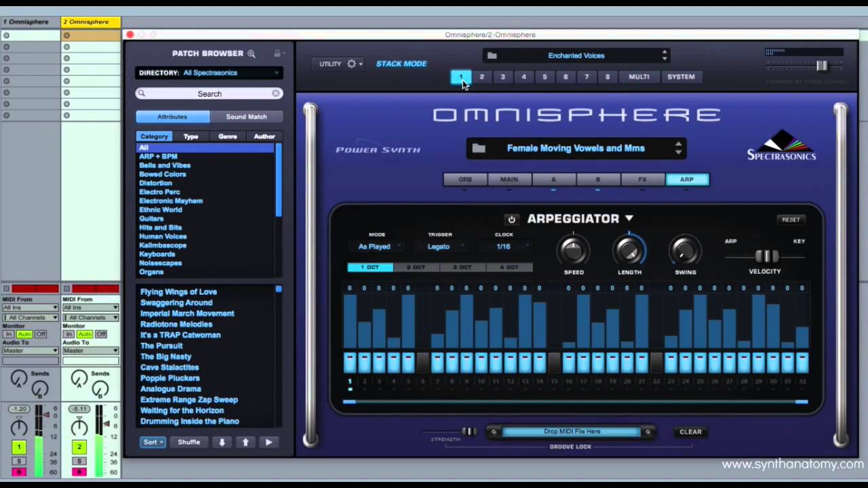Select the Genre attribute tab

(228, 136)
